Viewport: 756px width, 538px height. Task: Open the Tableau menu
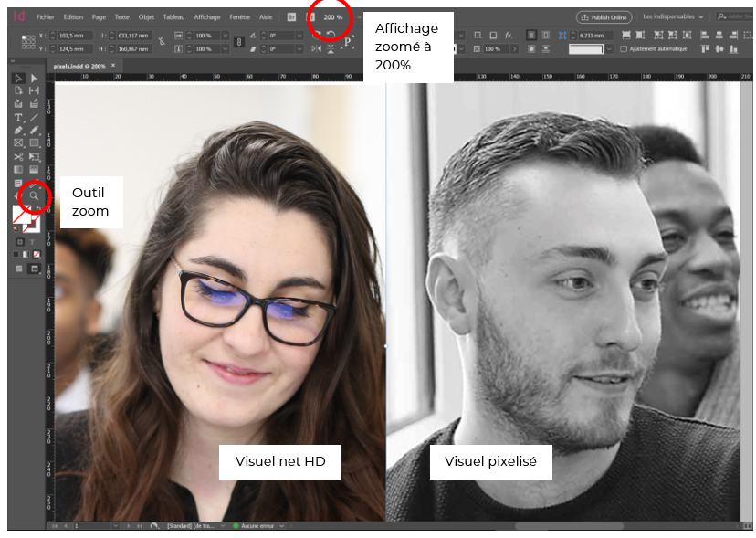click(x=173, y=16)
